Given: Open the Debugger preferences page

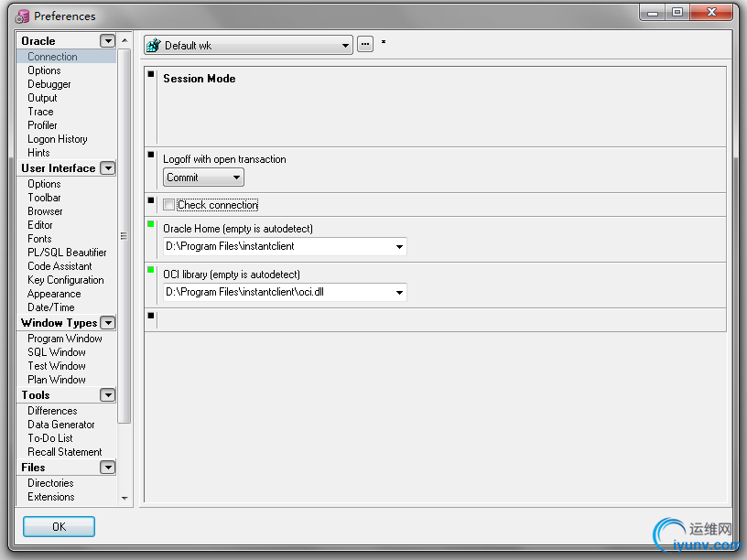Looking at the screenshot, I should coord(49,84).
